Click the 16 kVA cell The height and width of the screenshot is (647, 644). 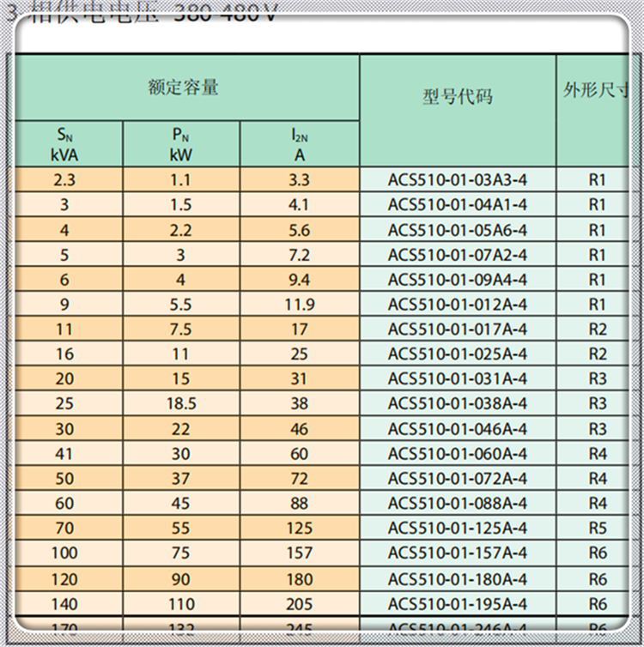click(69, 354)
